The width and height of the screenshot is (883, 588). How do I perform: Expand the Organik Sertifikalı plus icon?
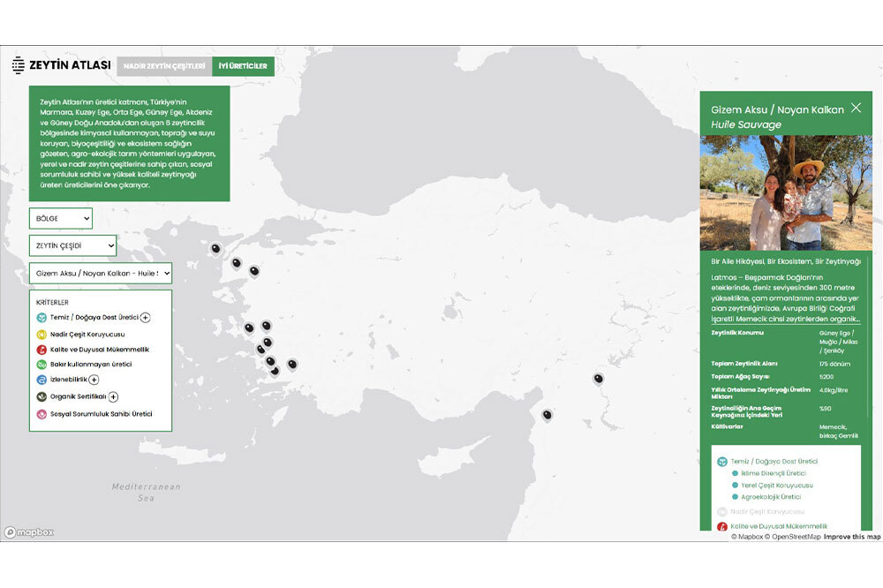[114, 397]
